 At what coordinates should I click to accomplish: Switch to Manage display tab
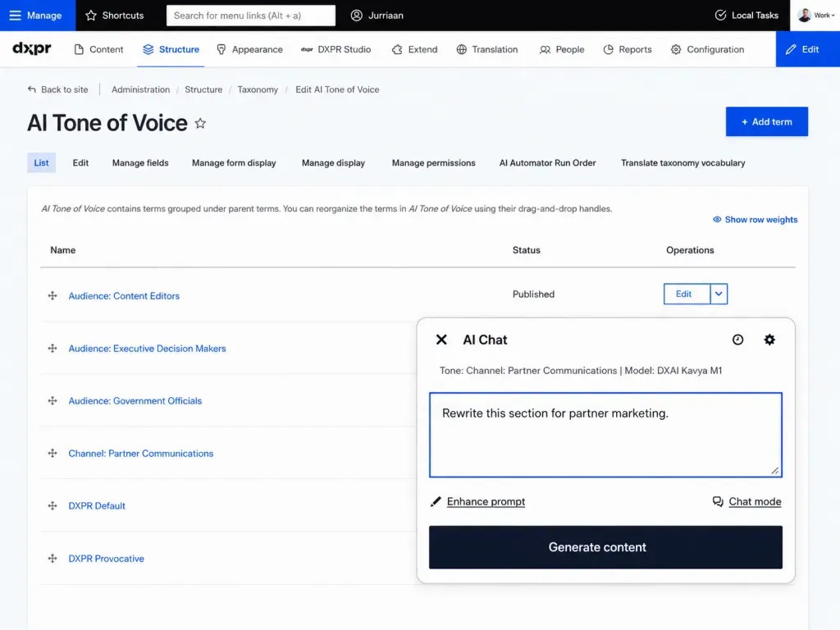333,163
